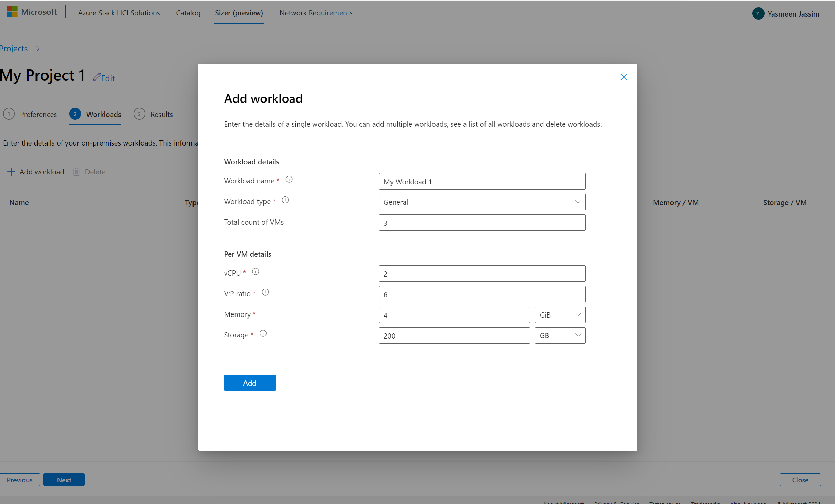Expand the Memory unit GiB dropdown
This screenshot has width=835, height=504.
[560, 315]
